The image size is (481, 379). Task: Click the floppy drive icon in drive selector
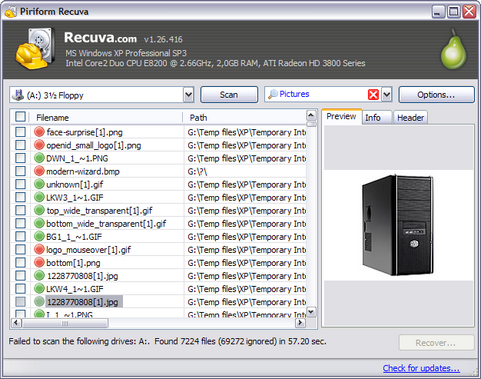[x=18, y=95]
